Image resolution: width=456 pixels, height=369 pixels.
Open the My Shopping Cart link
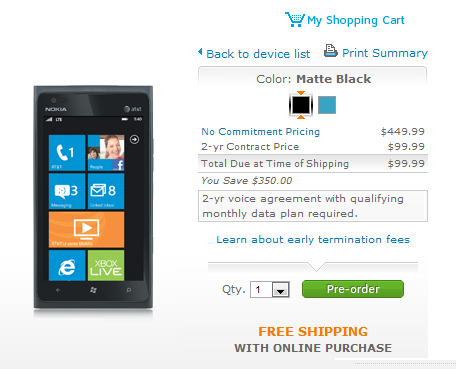tap(356, 20)
